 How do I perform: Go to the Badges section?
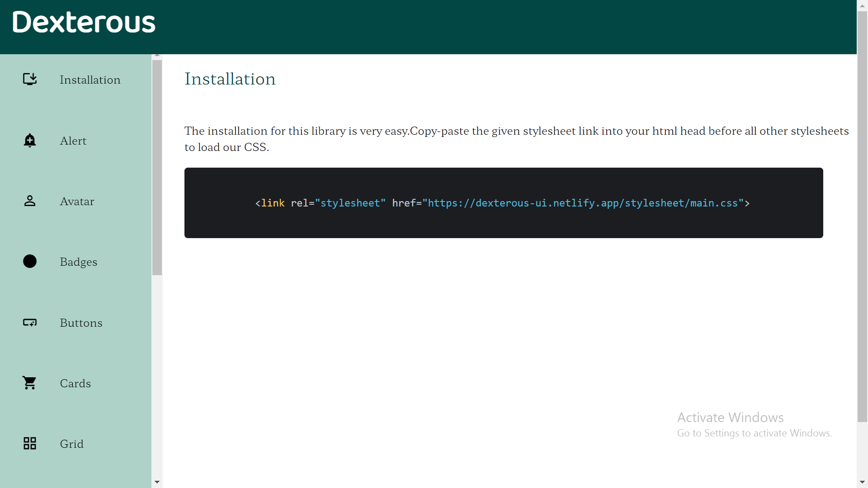(78, 262)
